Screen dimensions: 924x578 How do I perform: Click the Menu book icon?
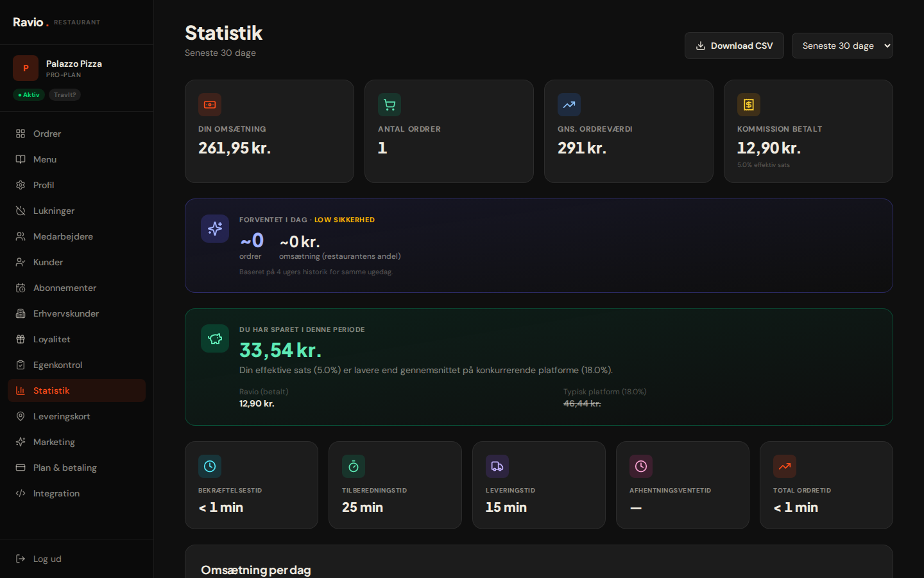pos(21,159)
